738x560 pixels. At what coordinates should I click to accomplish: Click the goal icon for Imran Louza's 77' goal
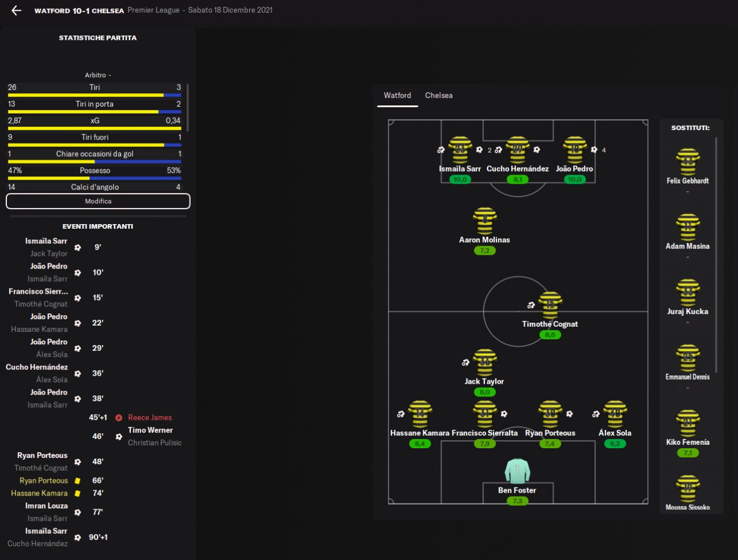tap(78, 512)
